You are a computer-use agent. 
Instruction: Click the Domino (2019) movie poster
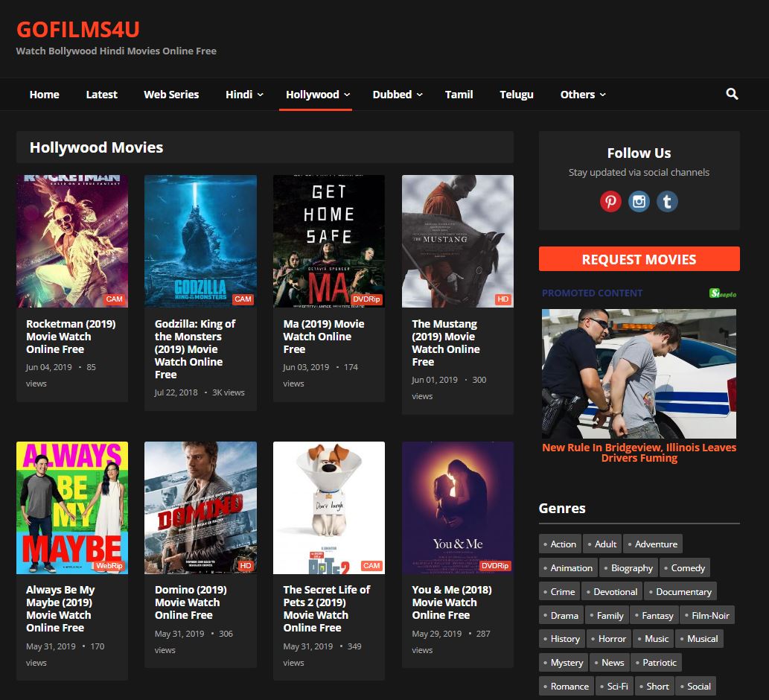coord(200,507)
